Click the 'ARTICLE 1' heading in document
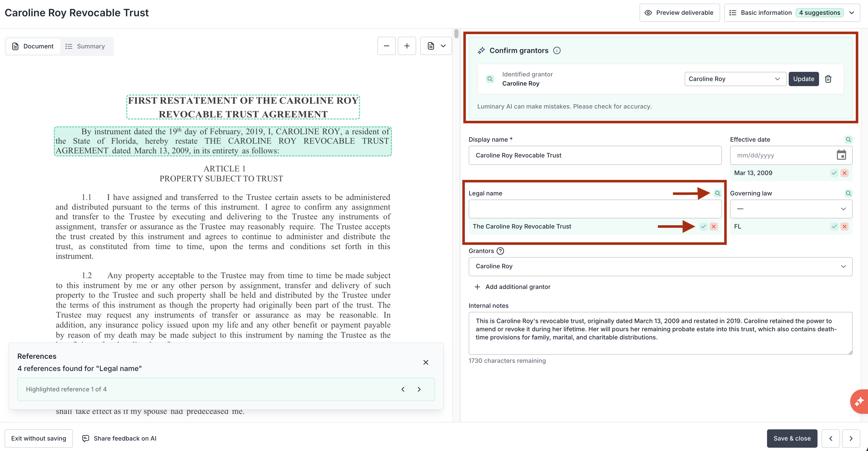The image size is (868, 451). [224, 169]
